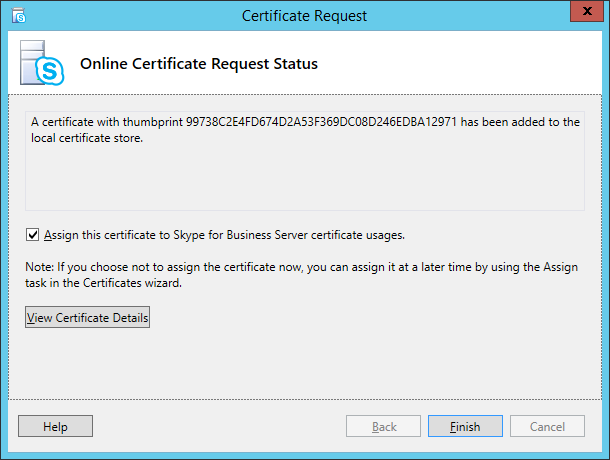The image size is (610, 460).
Task: Click the Help button
Action: (x=55, y=426)
